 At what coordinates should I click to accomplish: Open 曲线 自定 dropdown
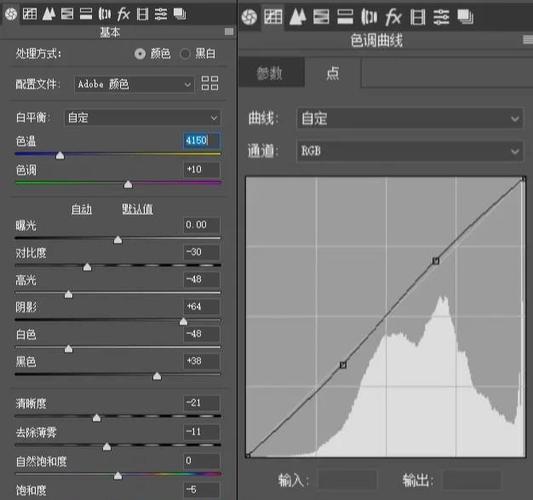point(410,119)
